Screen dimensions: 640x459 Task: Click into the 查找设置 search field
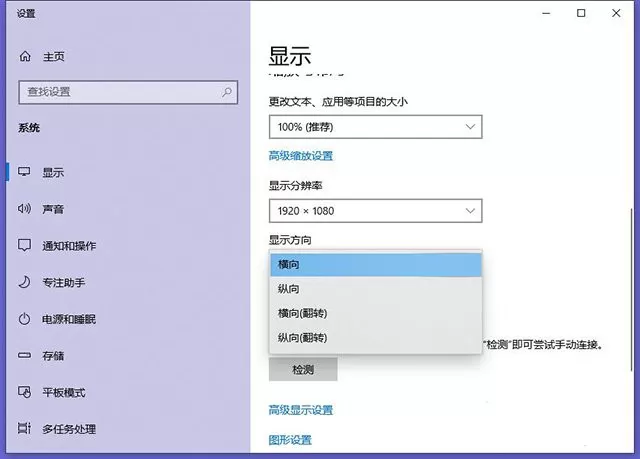pos(128,92)
